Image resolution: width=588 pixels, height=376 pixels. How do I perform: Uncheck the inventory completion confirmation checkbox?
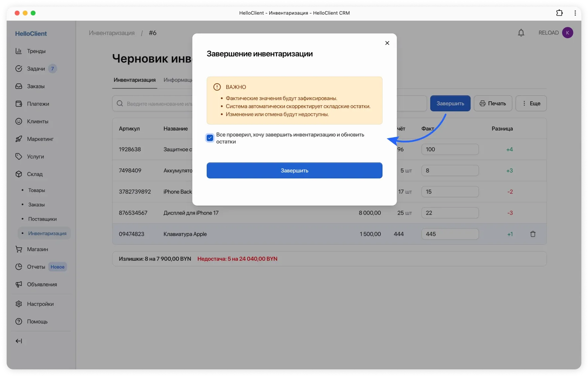tap(210, 138)
